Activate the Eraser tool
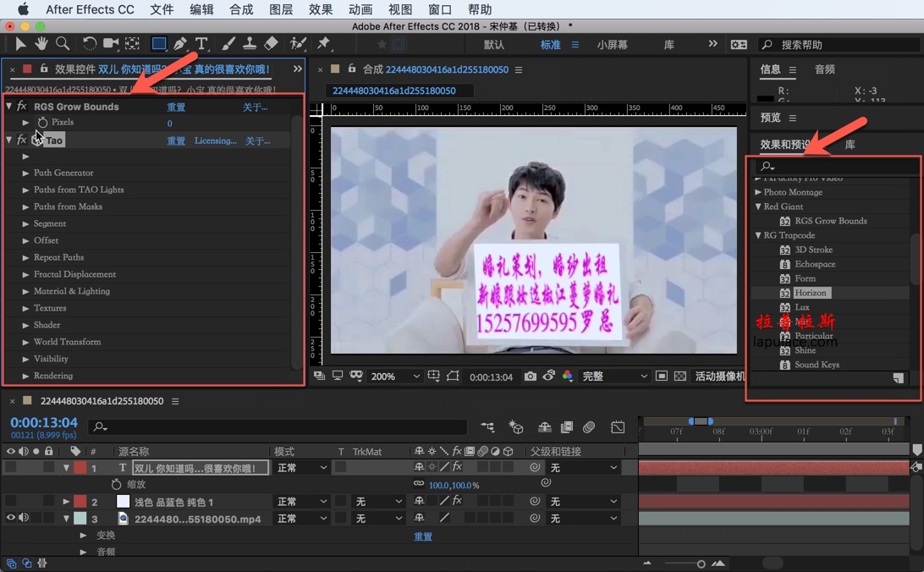This screenshot has width=924, height=572. (x=271, y=43)
